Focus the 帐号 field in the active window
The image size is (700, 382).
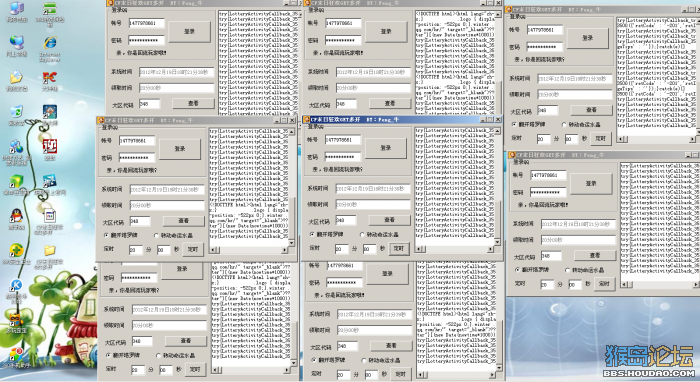[x=342, y=140]
